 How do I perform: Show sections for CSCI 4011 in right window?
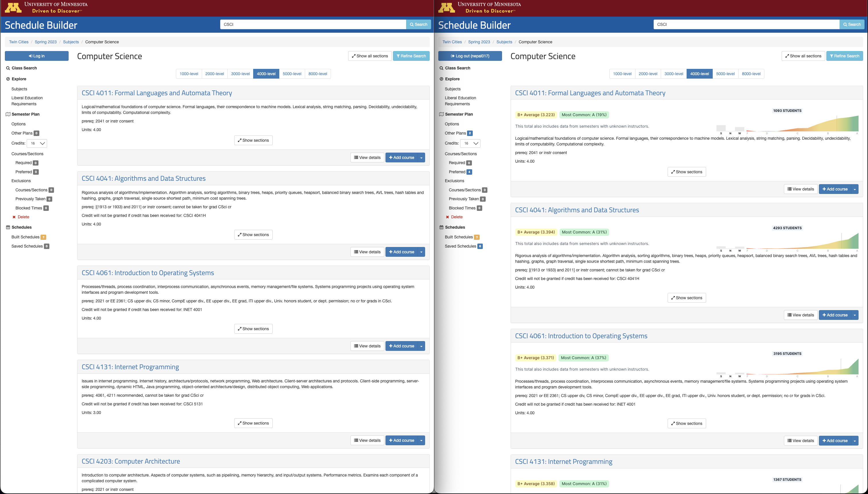(687, 172)
